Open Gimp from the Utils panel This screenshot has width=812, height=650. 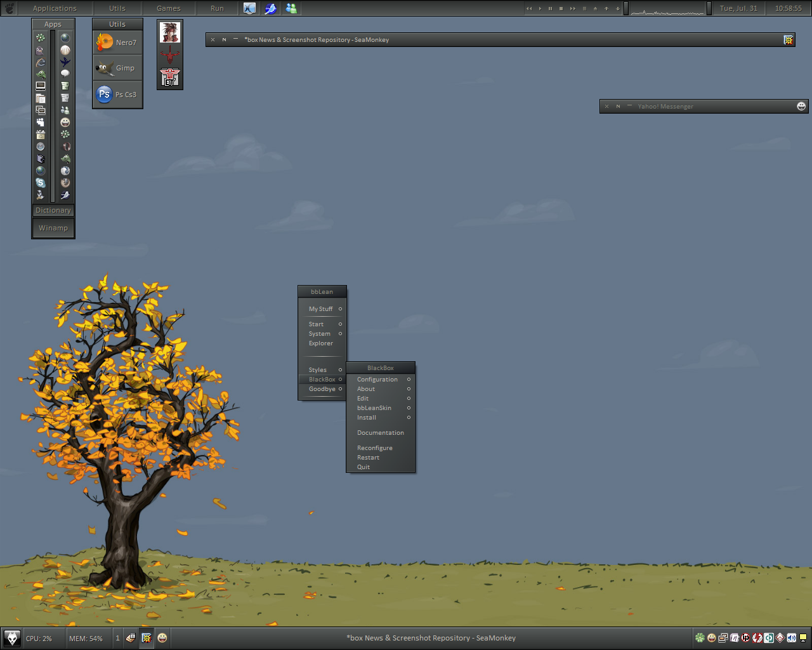[x=117, y=68]
